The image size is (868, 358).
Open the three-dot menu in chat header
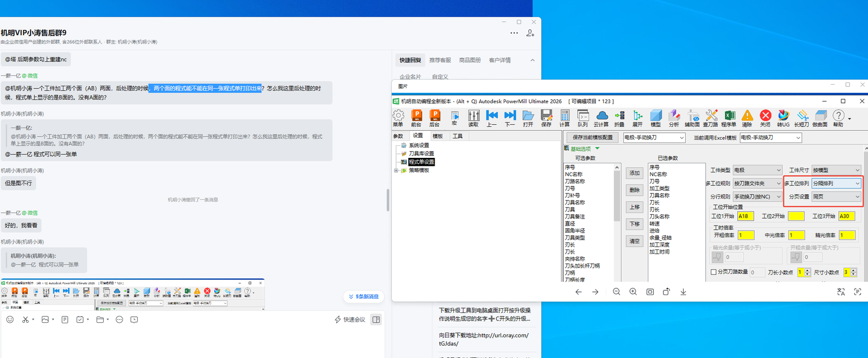(514, 33)
